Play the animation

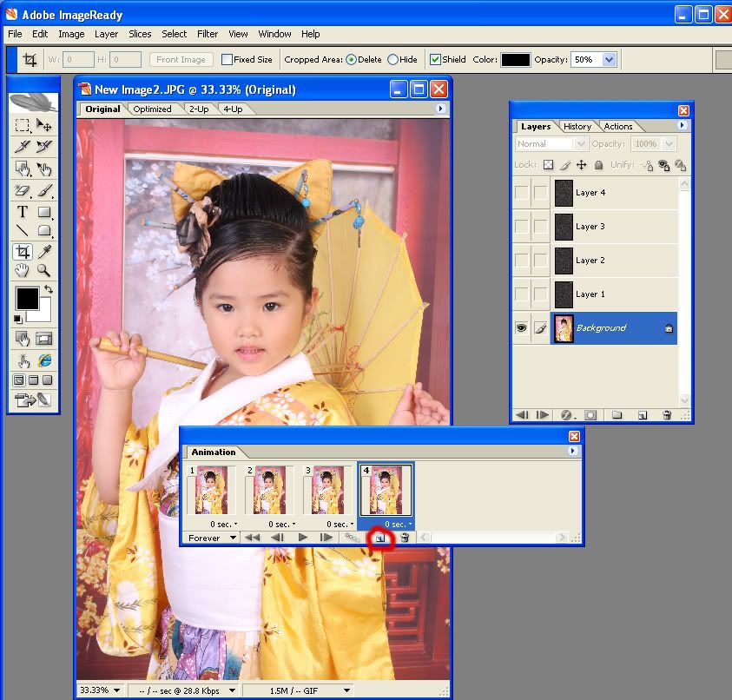tap(303, 538)
